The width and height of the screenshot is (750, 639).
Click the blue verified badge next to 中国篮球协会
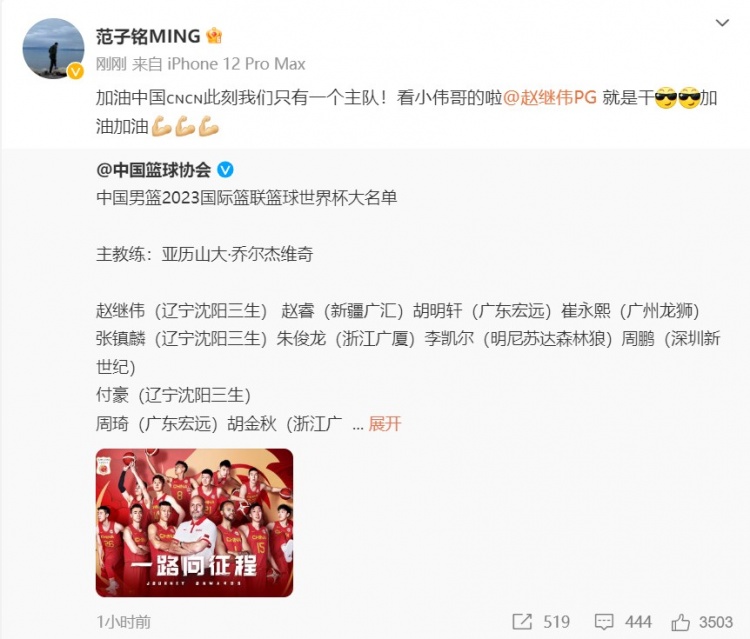pyautogui.click(x=225, y=169)
